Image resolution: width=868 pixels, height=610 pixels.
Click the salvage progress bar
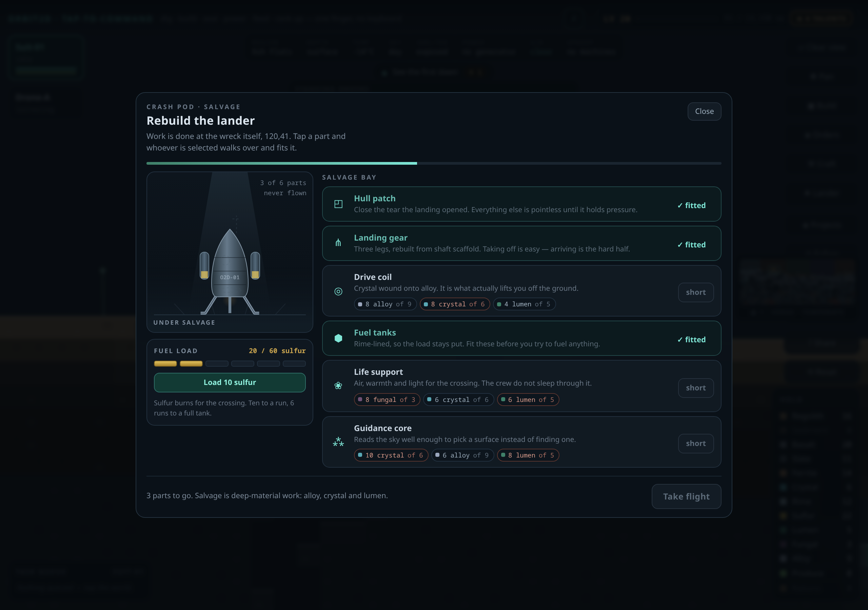[434, 163]
